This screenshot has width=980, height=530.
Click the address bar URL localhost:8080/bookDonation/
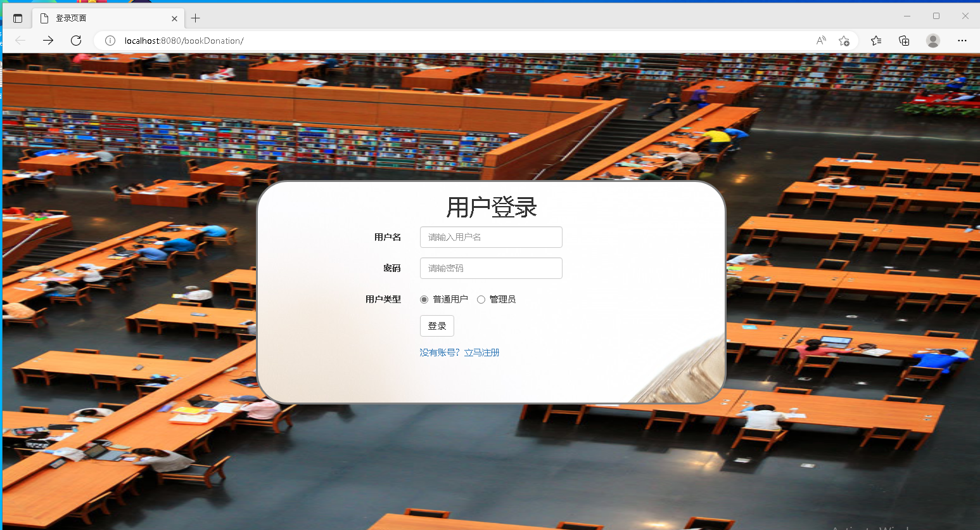[x=184, y=41]
